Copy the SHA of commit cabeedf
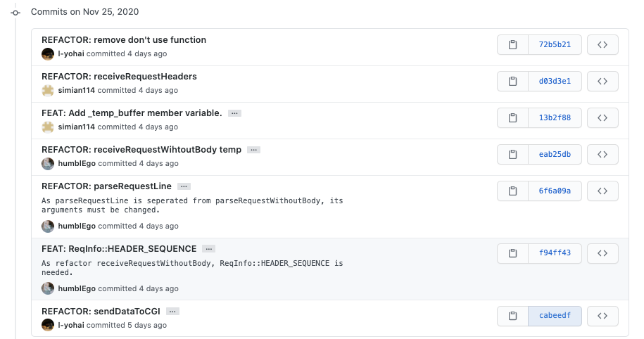Viewport: 644px width, 339px height. [512, 316]
